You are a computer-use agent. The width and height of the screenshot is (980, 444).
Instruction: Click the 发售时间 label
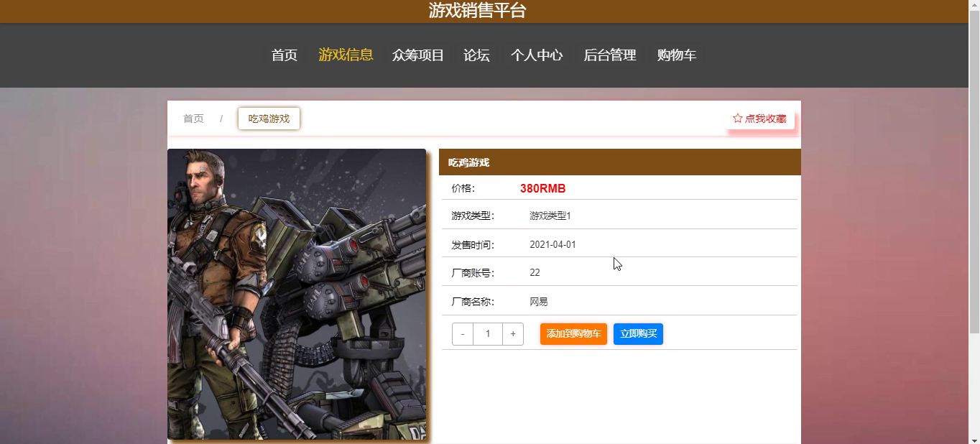pyautogui.click(x=473, y=244)
